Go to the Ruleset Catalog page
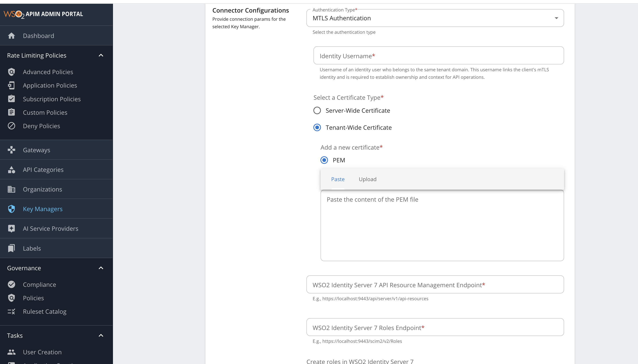The image size is (638, 364). [45, 311]
